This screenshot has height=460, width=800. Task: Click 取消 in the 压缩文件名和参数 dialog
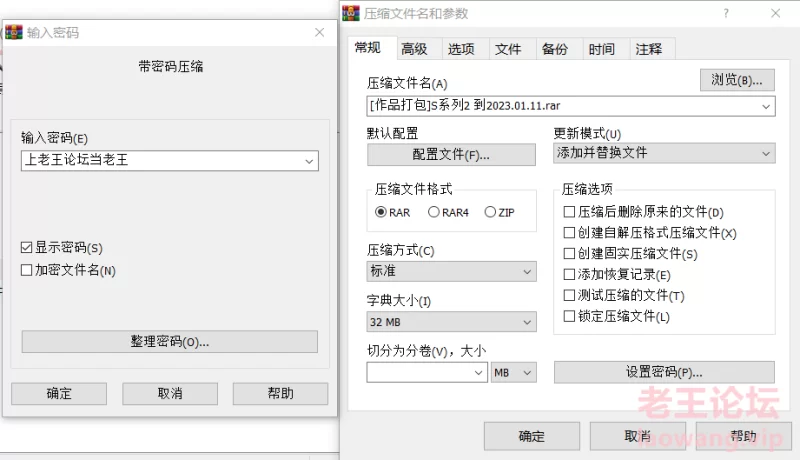[x=638, y=436]
